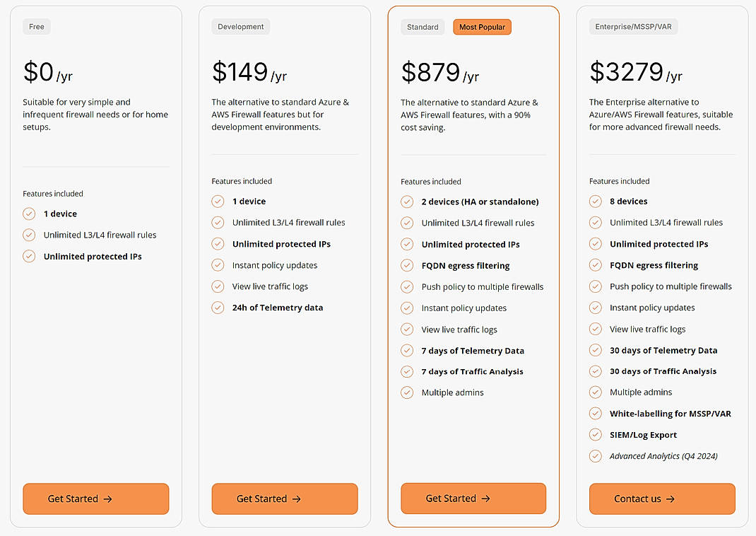Viewport: 756px width, 536px height.
Task: Select the checkmark beside "FQDN egress filtering" in Standard
Action: 407,265
